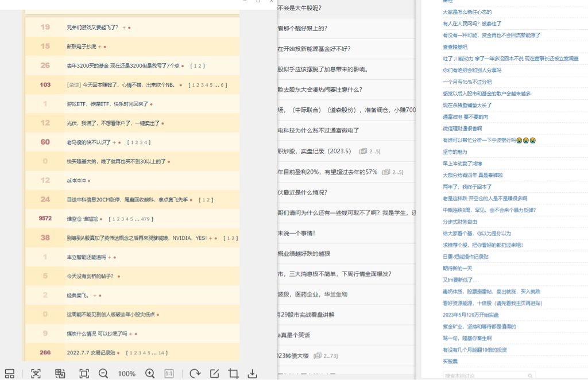Click text 游戏ETF，传媒ETF，快乐时光回来了
This screenshot has width=588, height=380.
(107, 104)
